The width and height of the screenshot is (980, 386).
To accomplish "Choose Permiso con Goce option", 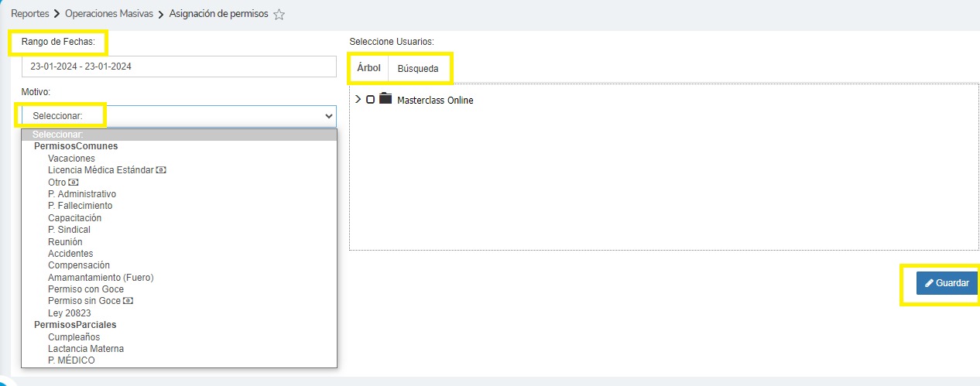I will [x=85, y=289].
